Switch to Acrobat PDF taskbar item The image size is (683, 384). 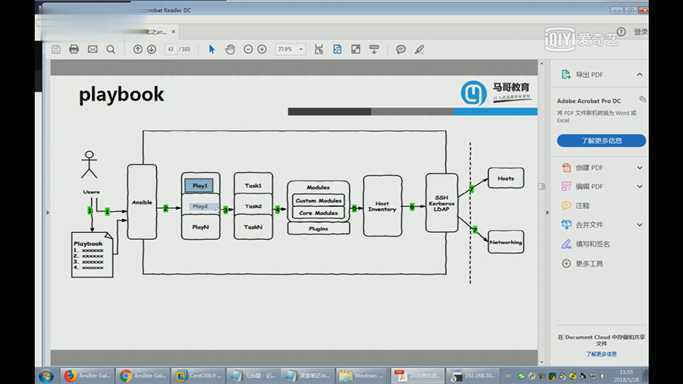[417, 376]
